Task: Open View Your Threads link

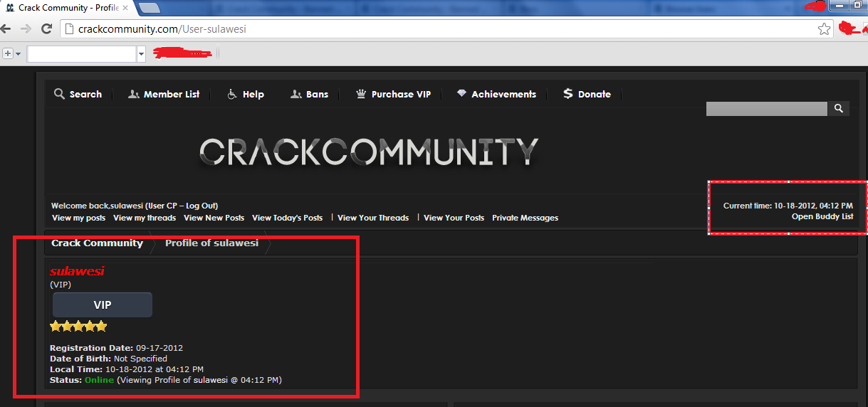Action: (x=373, y=218)
